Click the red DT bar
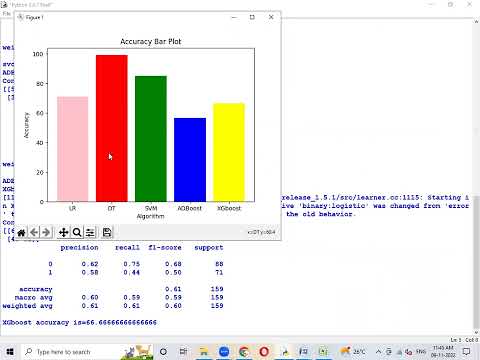Viewport: 480px width, 360px height. pos(112,128)
